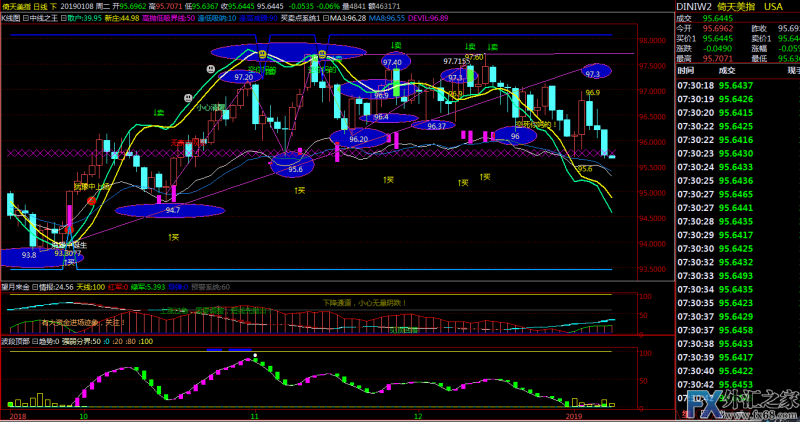The image size is (800, 422).
Task: Click the DINIW2 symbol code in quote panel
Action: [x=693, y=5]
